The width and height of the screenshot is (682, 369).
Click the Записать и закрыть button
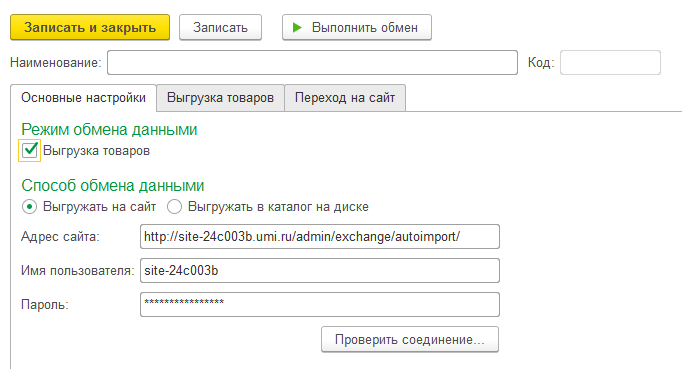[x=90, y=27]
